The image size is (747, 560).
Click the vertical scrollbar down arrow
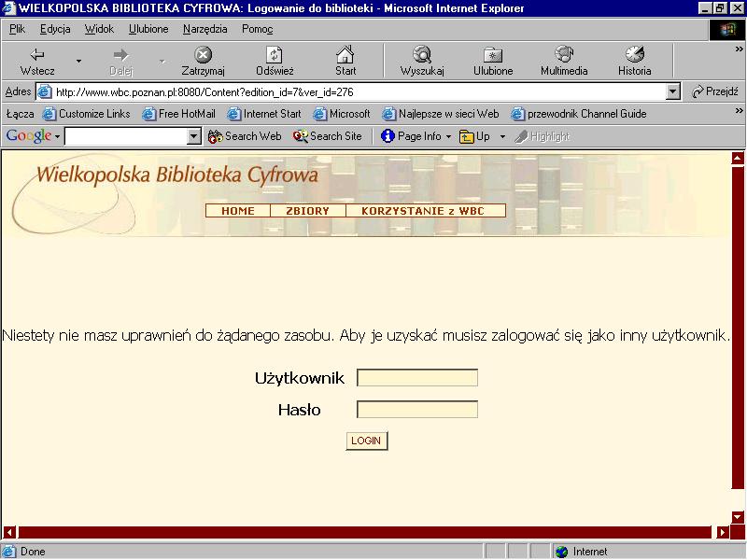738,517
